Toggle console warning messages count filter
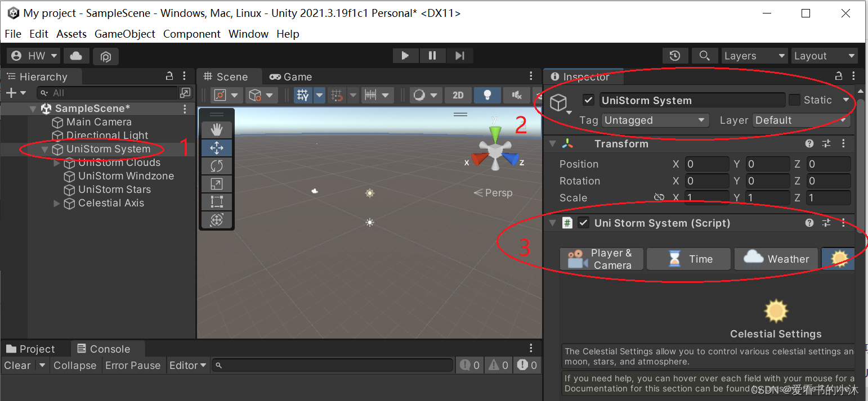The height and width of the screenshot is (401, 868). pyautogui.click(x=498, y=366)
